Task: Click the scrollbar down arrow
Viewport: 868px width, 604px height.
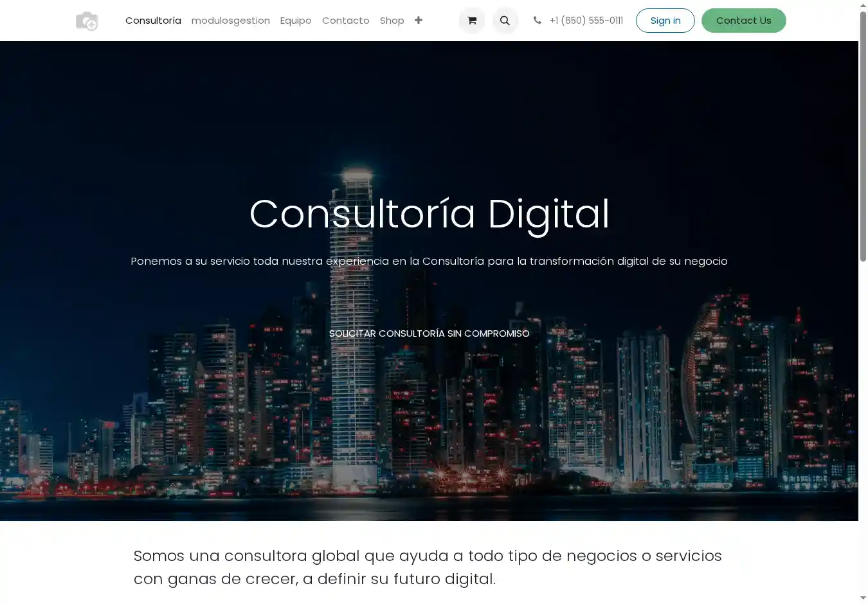Action: (863, 598)
